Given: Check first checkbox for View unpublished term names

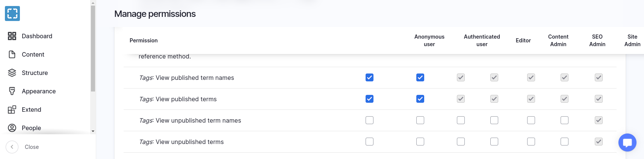Looking at the screenshot, I should [x=369, y=120].
